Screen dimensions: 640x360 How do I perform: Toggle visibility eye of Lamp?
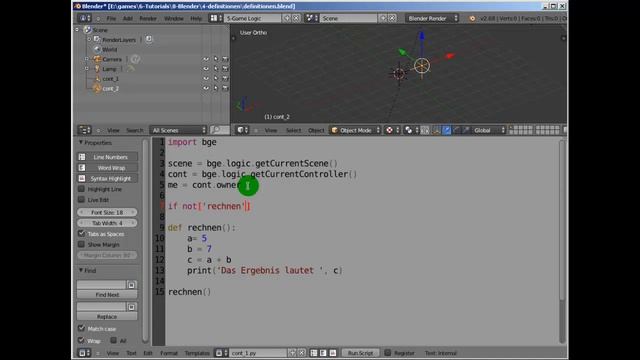pos(206,69)
